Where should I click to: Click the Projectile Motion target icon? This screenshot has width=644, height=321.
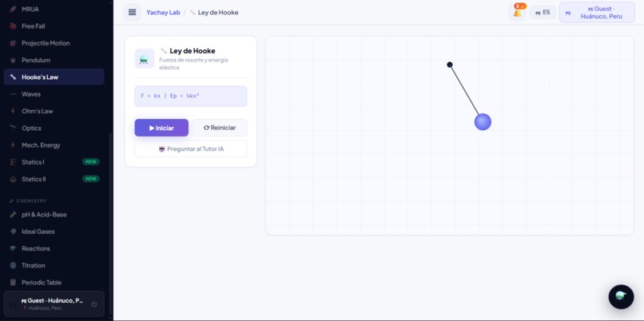tap(13, 43)
